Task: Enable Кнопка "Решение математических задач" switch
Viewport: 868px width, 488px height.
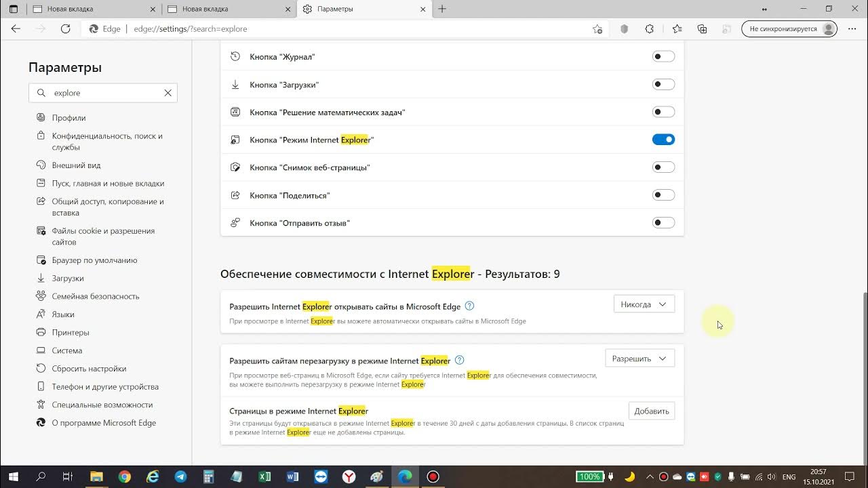Action: (663, 112)
